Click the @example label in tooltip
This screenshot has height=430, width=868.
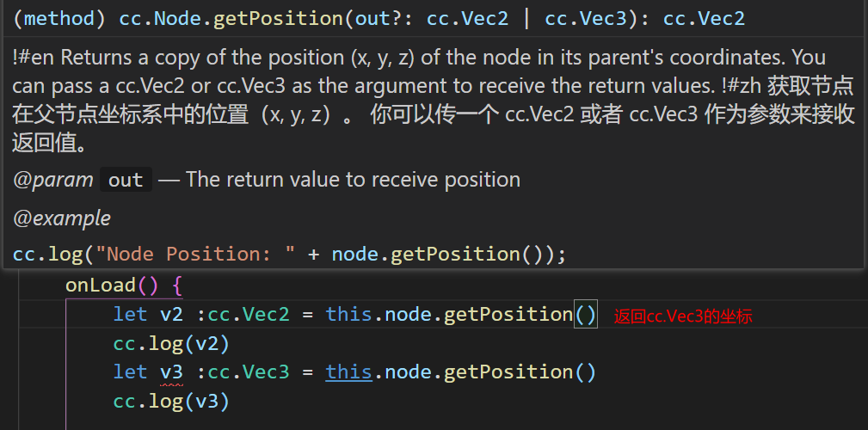pos(62,218)
